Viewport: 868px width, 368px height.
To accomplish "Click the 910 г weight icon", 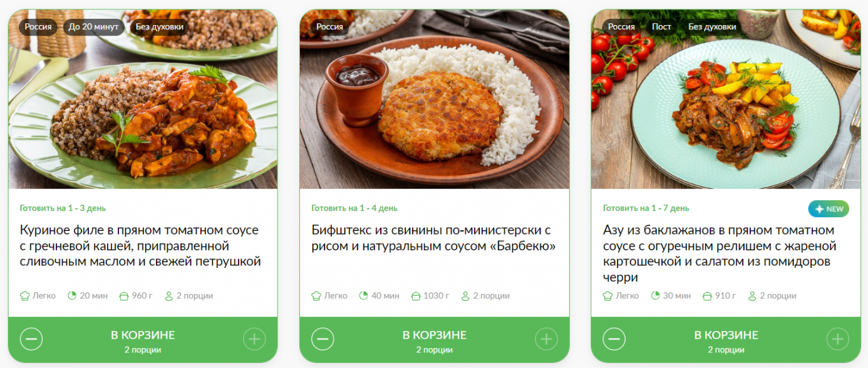I will pos(708,295).
